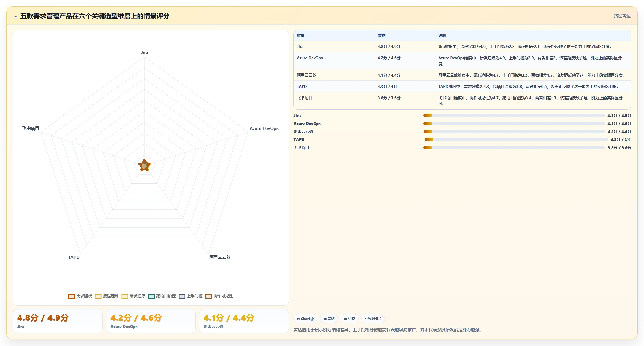This screenshot has height=346, width=644.
Task: Click the TAPD radar axis label
Action: pyautogui.click(x=74, y=257)
